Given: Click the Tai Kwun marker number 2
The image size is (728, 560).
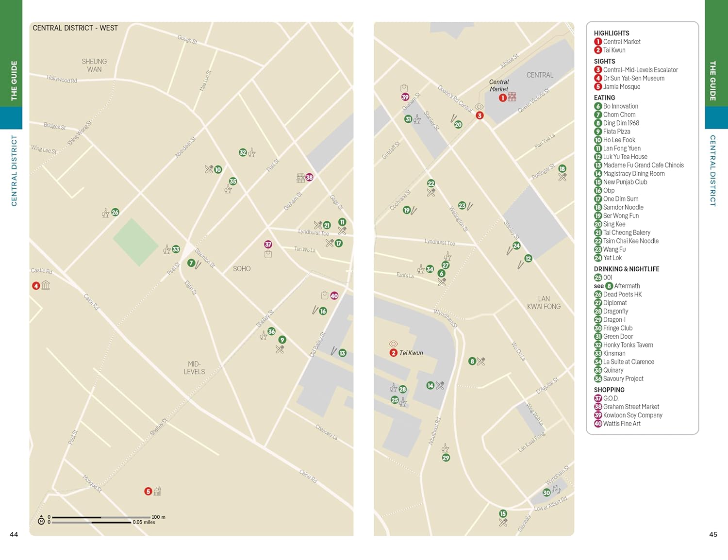Looking at the screenshot, I should (394, 353).
